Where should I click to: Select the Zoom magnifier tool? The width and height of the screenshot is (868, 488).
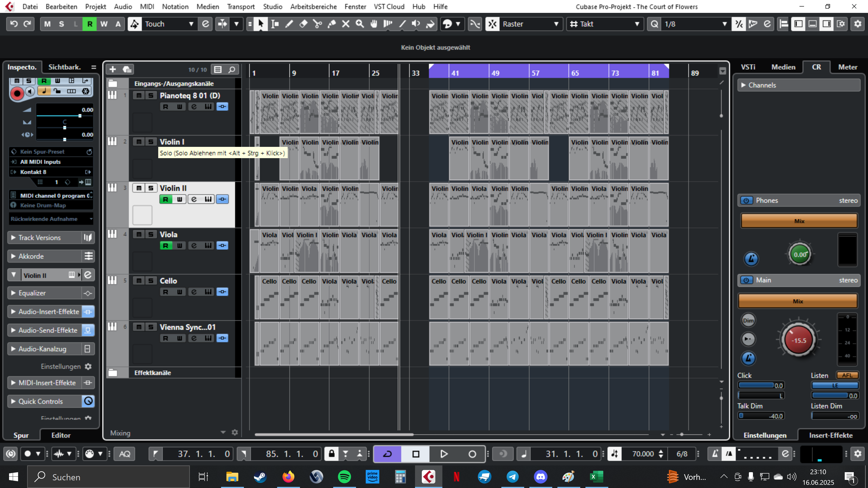pos(360,24)
